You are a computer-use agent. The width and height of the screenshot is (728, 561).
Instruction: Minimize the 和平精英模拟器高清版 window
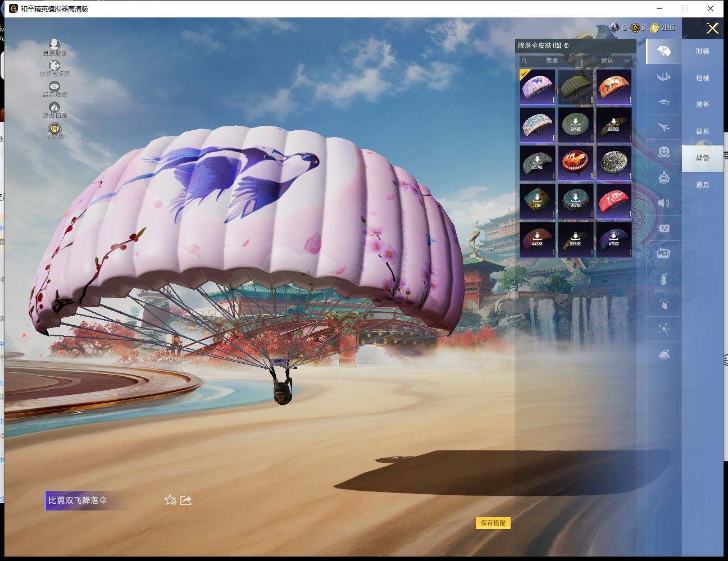click(x=660, y=8)
